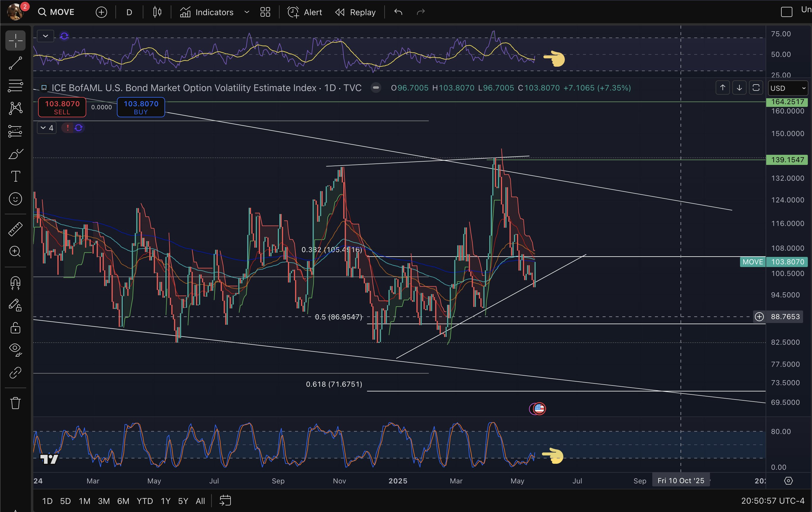
Task: Open the emoji icons tool
Action: point(15,199)
